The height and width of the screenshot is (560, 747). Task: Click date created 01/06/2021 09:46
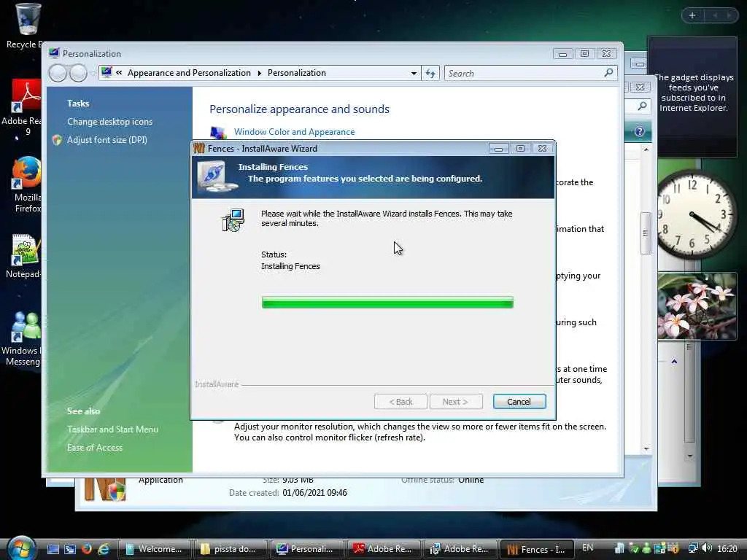[x=314, y=493]
